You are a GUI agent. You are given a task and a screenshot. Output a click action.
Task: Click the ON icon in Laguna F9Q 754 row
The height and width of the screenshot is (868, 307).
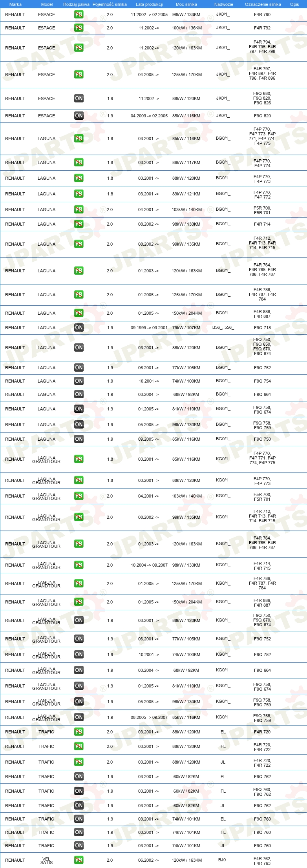79,381
